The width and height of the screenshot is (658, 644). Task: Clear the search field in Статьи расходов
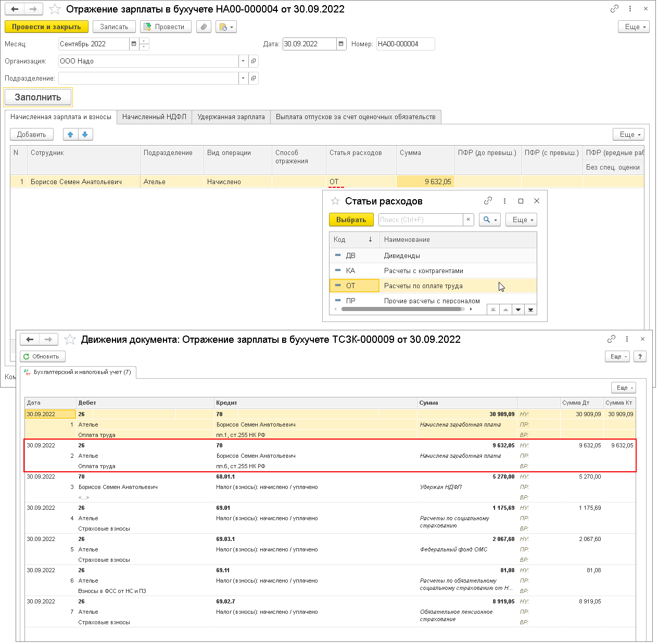[x=468, y=220]
